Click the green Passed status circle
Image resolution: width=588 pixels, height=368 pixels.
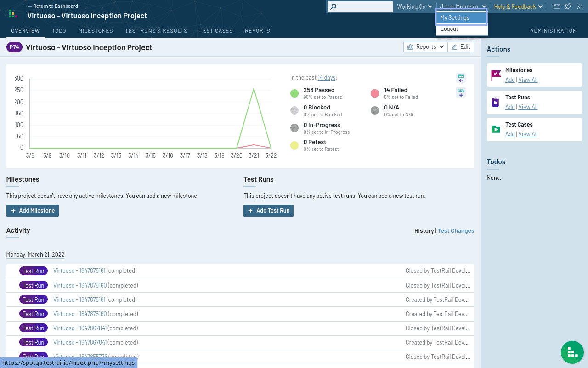pyautogui.click(x=294, y=93)
